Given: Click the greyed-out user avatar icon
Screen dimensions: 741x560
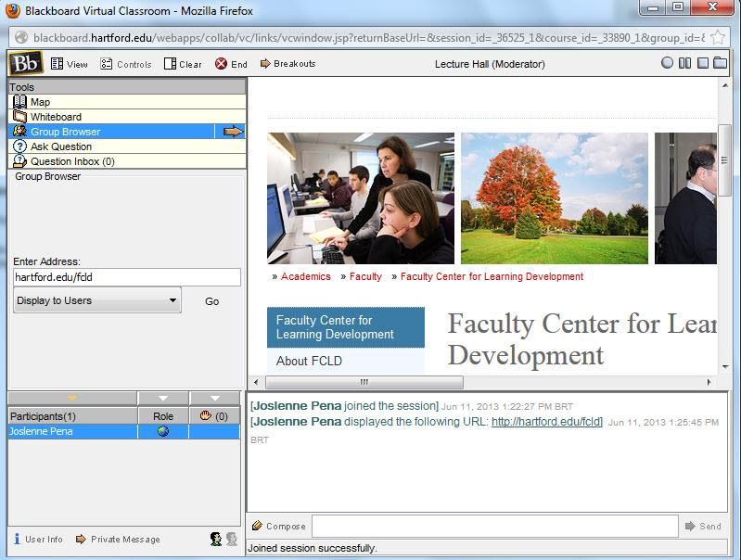Looking at the screenshot, I should pos(232,539).
